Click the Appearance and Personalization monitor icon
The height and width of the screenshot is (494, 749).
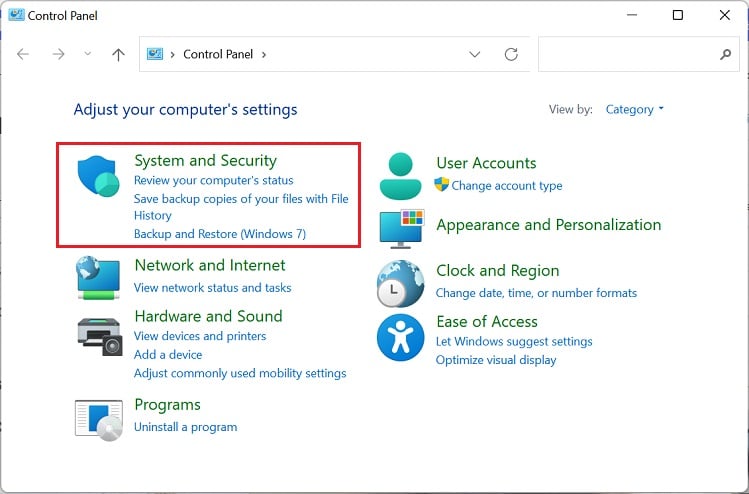point(401,227)
